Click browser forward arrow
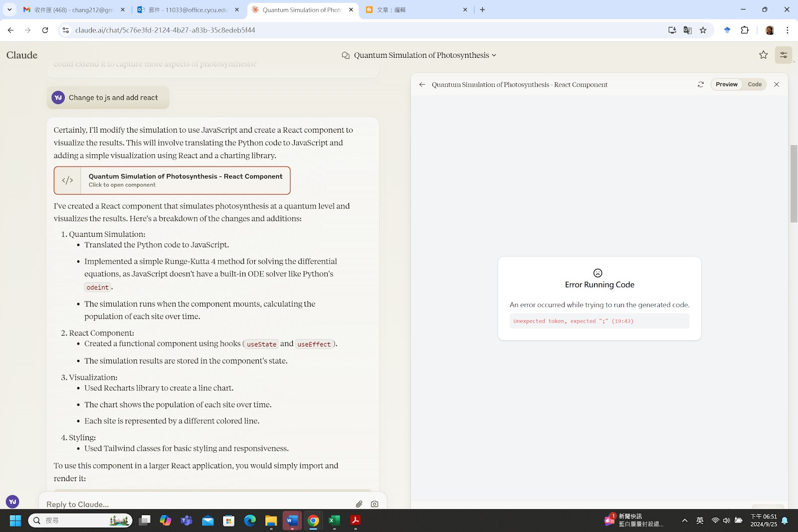Image resolution: width=798 pixels, height=532 pixels. 28,30
